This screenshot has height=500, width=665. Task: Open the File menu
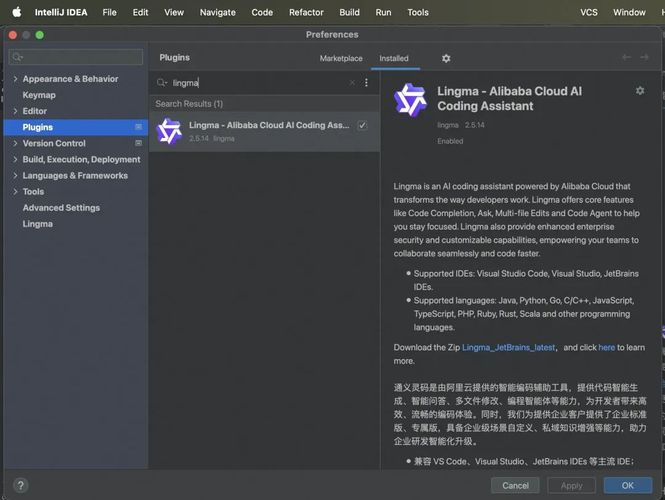click(109, 12)
